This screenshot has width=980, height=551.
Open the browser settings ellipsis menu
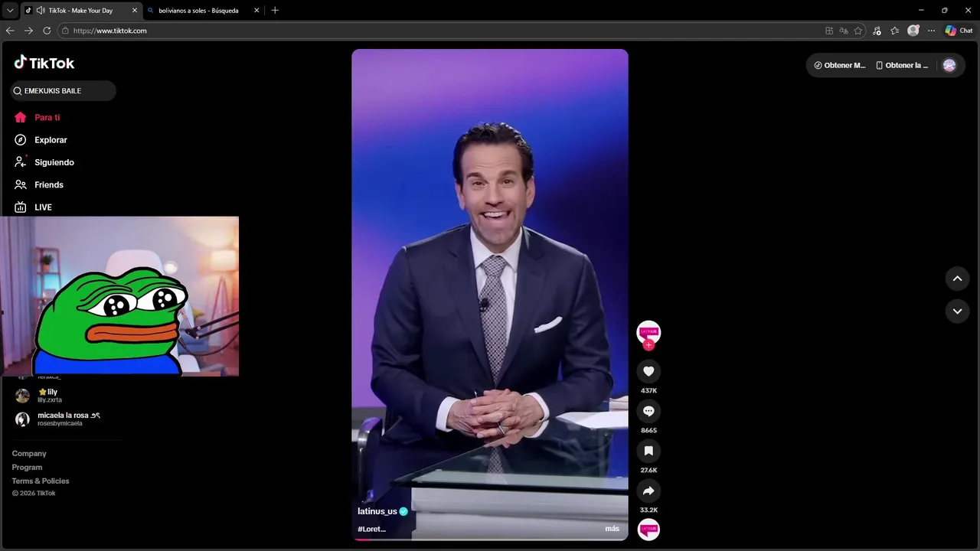[931, 31]
